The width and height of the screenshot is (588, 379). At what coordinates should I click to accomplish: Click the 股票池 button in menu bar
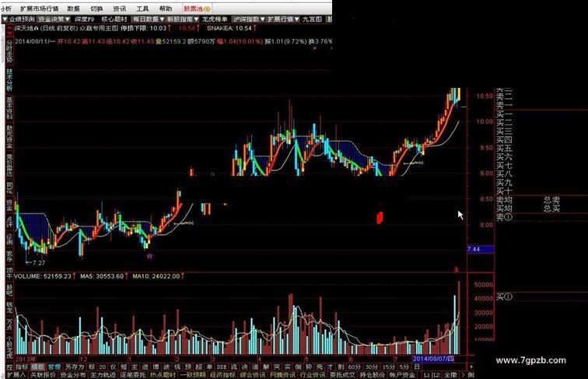[x=198, y=9]
